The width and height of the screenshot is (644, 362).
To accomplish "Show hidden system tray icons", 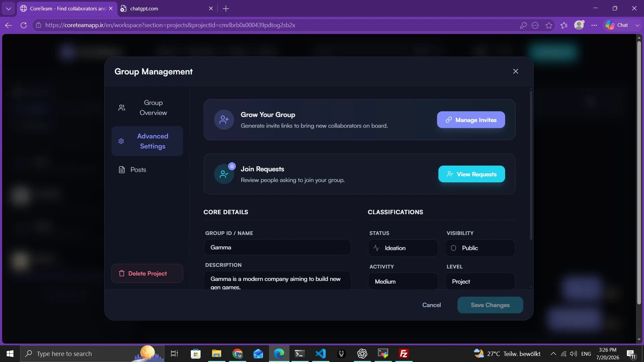I will point(553,354).
